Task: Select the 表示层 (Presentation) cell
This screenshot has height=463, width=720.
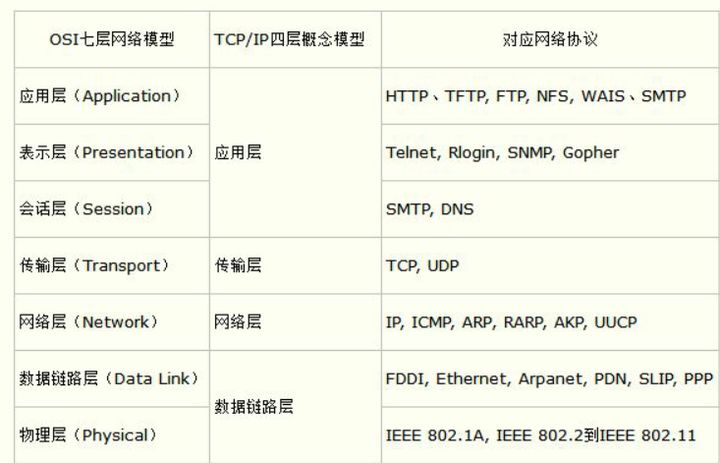Action: (107, 153)
